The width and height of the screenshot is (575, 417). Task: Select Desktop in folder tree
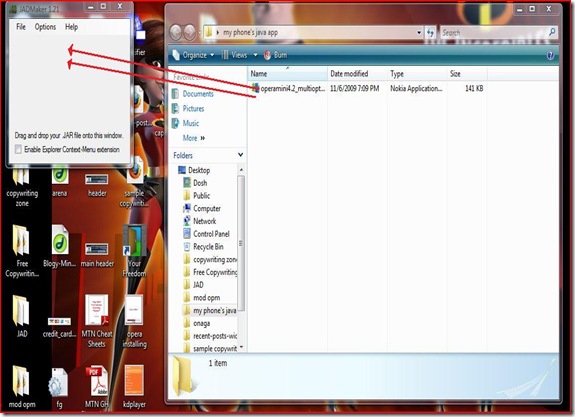[194, 170]
